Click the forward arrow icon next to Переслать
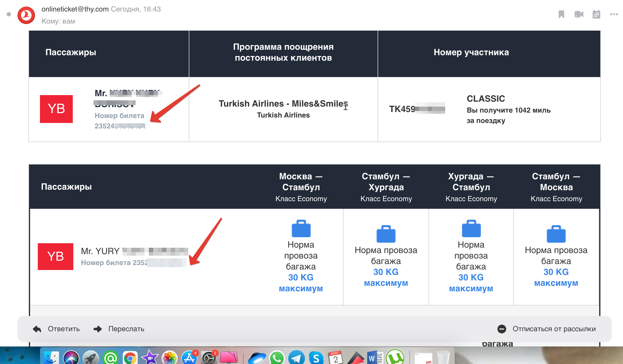This screenshot has width=623, height=364. [98, 329]
